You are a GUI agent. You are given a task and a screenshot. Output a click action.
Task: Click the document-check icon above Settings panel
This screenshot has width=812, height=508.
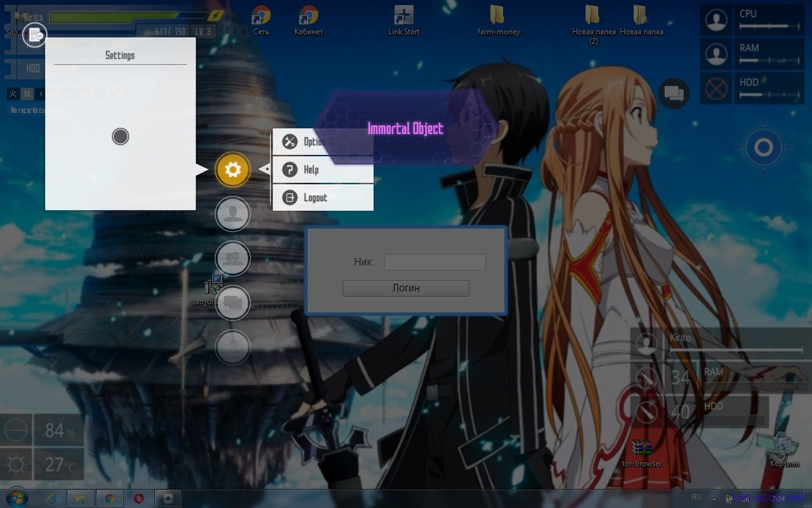coord(35,35)
